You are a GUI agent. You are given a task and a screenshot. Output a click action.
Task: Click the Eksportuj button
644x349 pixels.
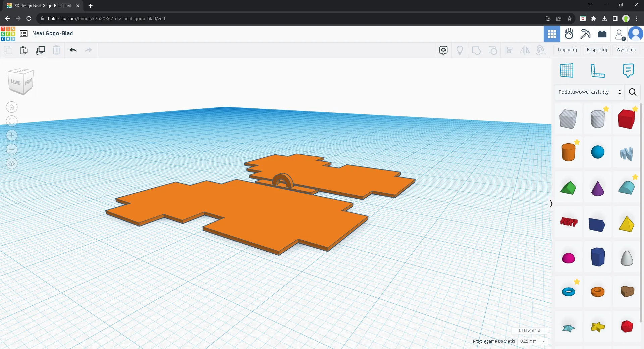[x=597, y=50]
